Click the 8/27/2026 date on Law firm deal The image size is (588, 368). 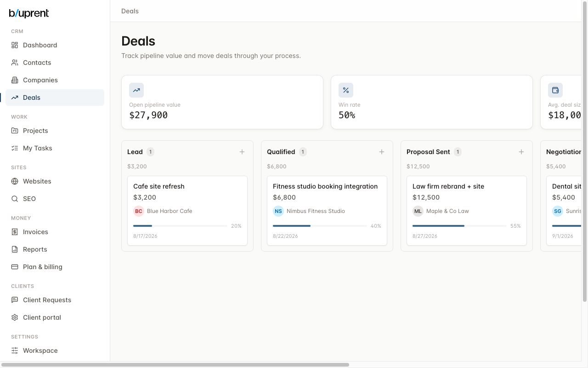(x=425, y=236)
